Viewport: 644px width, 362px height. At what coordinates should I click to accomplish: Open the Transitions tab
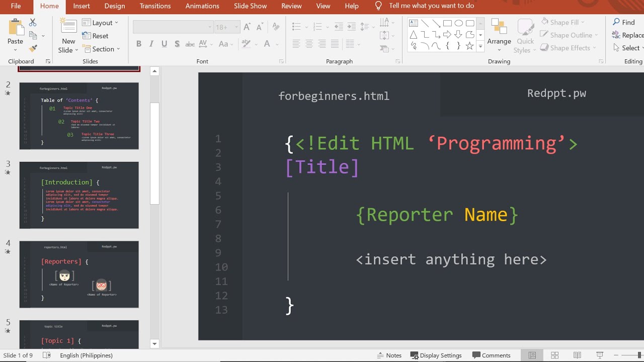coord(155,6)
